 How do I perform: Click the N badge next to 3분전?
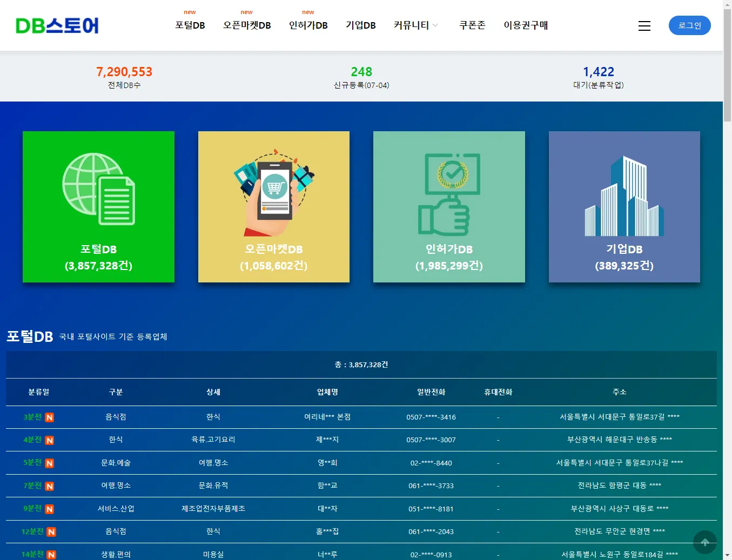(50, 417)
